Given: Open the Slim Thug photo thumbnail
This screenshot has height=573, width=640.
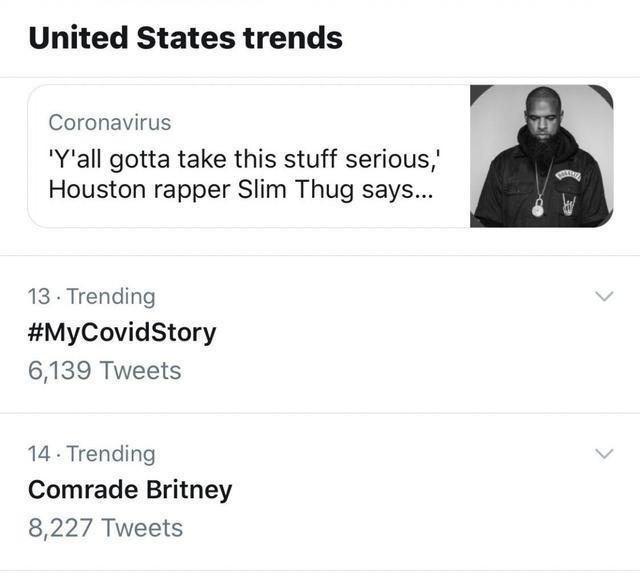Looking at the screenshot, I should click(541, 156).
